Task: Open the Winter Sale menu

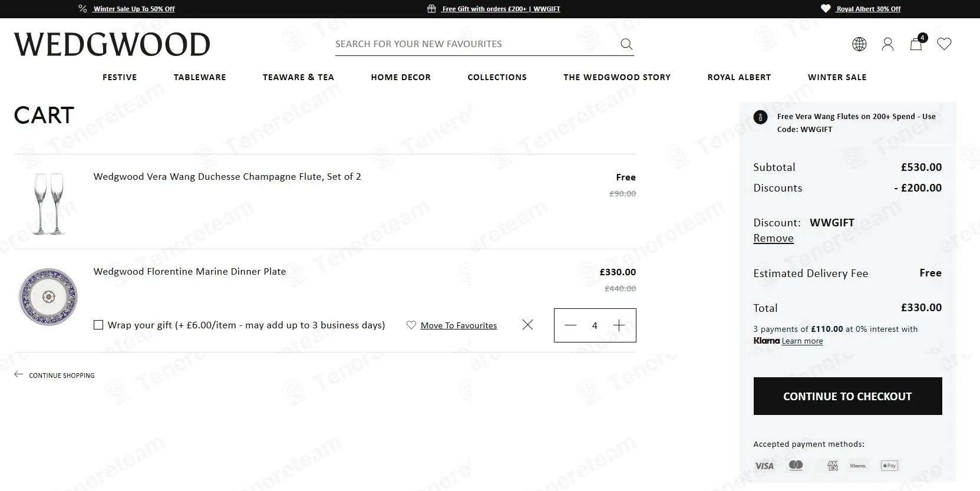Action: point(837,77)
